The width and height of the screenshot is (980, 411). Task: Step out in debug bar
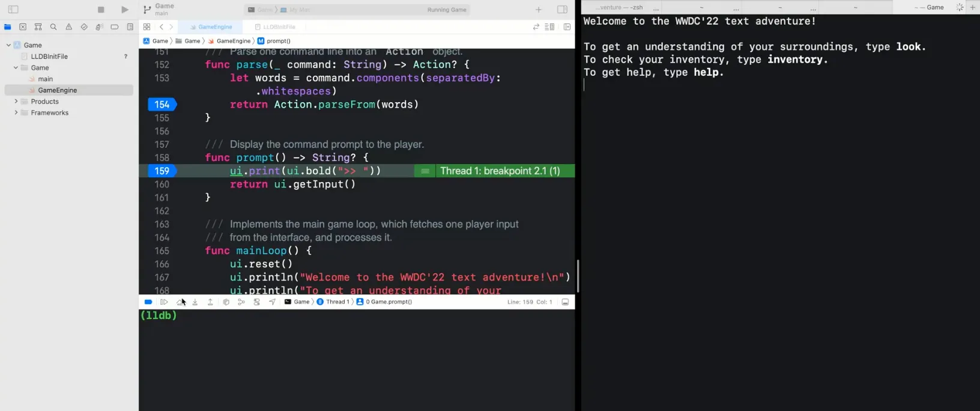(x=210, y=302)
